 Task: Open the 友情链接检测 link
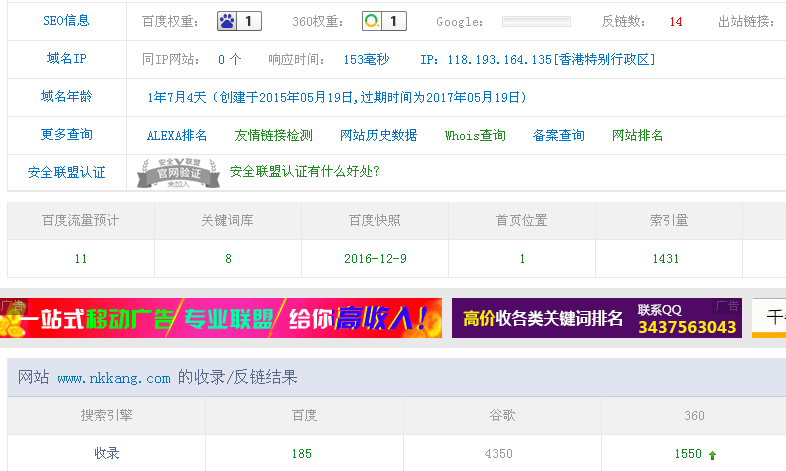(273, 135)
